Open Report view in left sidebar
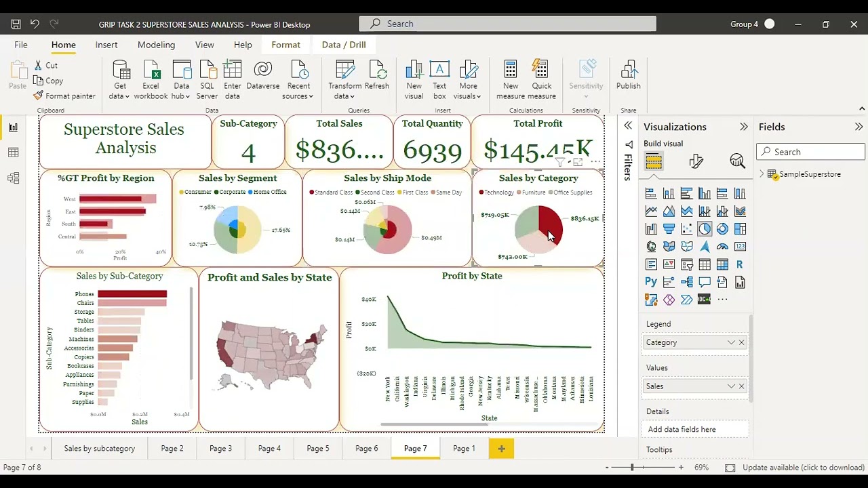This screenshot has width=868, height=488. 13,127
